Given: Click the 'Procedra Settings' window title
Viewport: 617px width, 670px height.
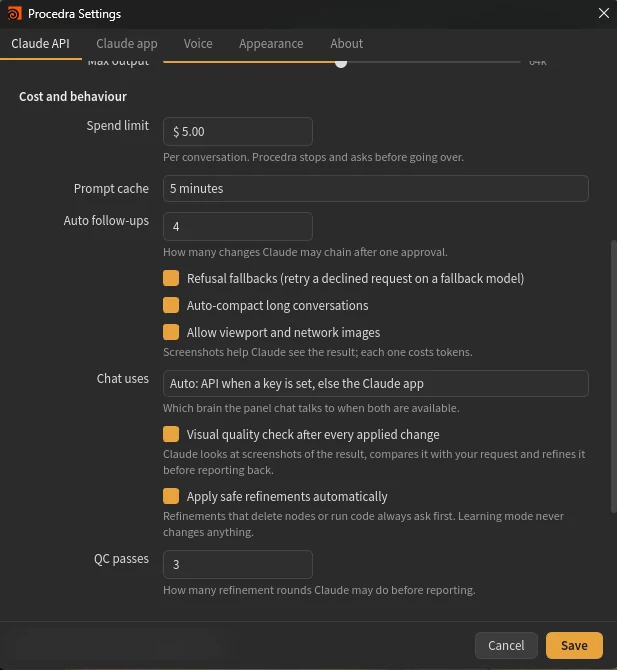Looking at the screenshot, I should click(74, 14).
